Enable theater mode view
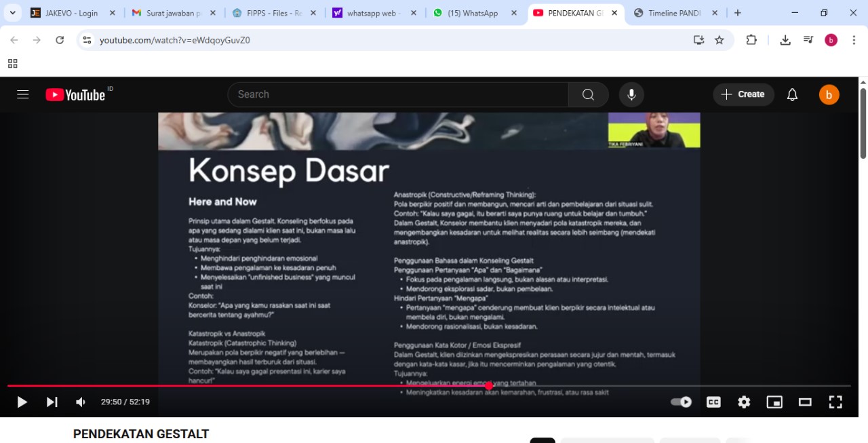The height and width of the screenshot is (443, 868). coord(805,402)
